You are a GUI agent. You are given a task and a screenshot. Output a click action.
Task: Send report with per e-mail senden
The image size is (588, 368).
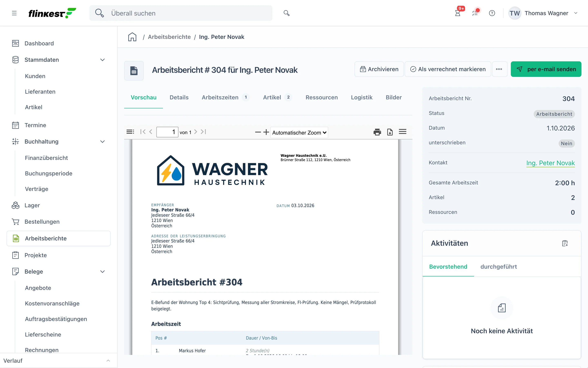pos(546,69)
